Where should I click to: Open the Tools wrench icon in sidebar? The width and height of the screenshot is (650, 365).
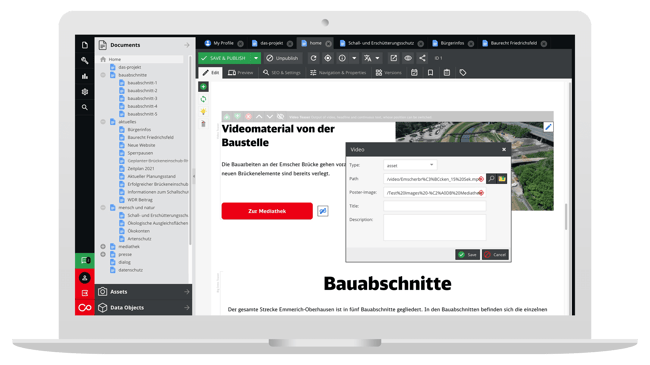pyautogui.click(x=85, y=61)
